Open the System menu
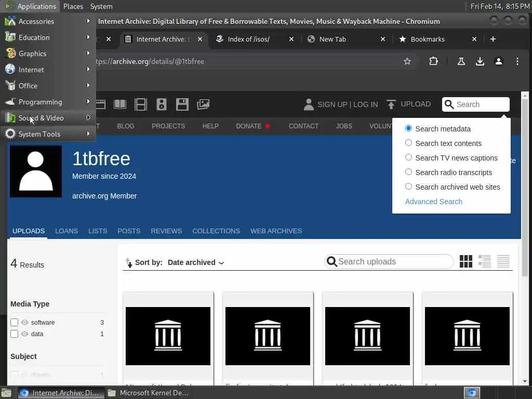Image resolution: width=532 pixels, height=399 pixels. [x=101, y=6]
